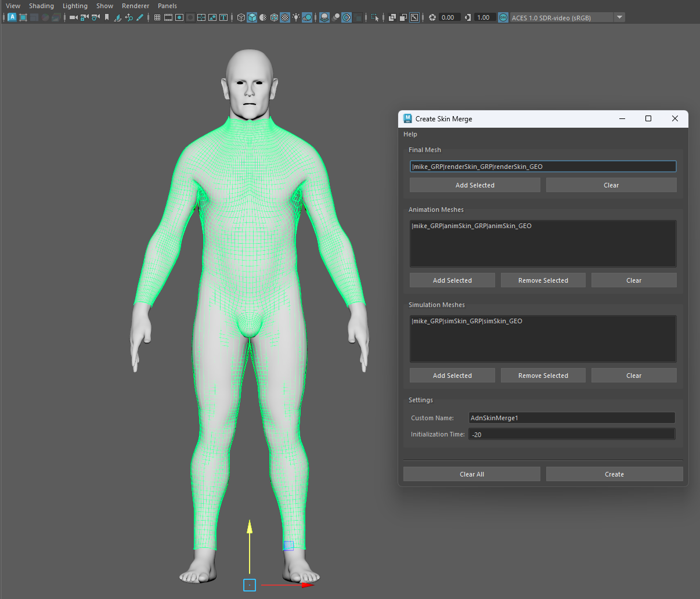The image size is (700, 599).
Task: Open the Renderer menu
Action: click(136, 6)
